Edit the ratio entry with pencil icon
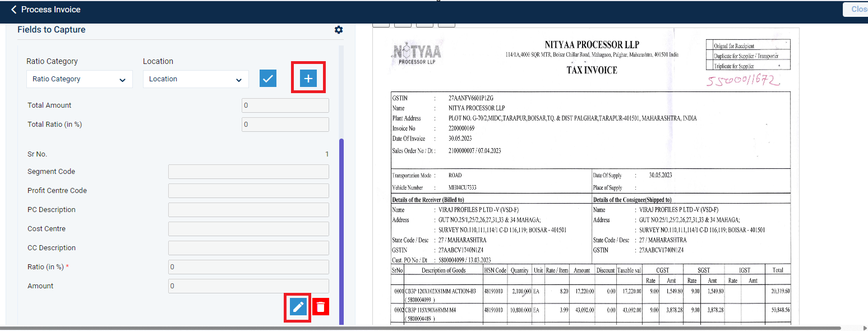 (298, 307)
